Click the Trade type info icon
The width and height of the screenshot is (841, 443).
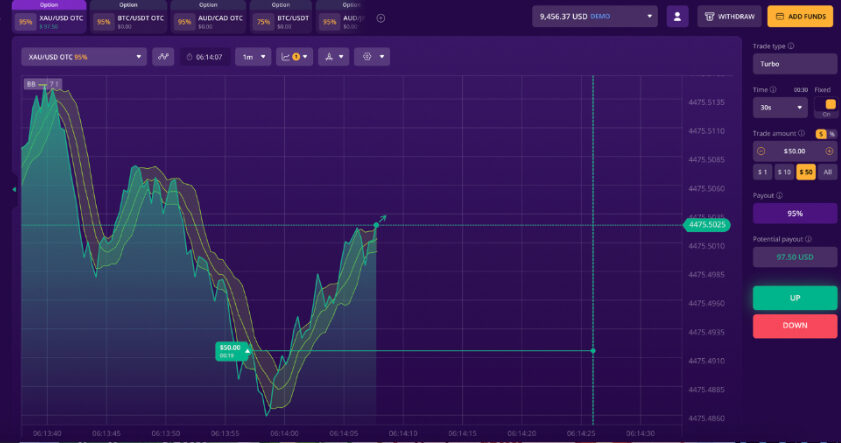pyautogui.click(x=791, y=46)
